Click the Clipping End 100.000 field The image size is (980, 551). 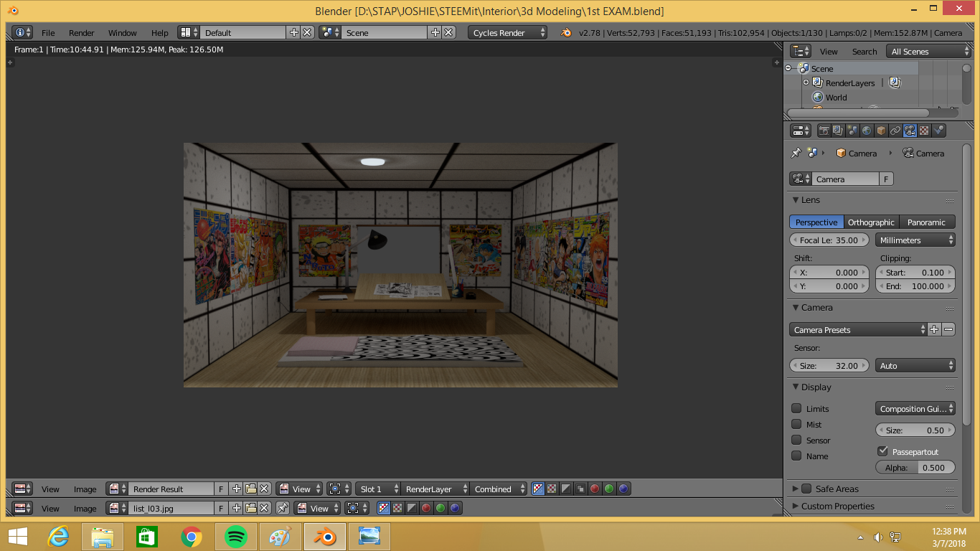[x=915, y=286]
